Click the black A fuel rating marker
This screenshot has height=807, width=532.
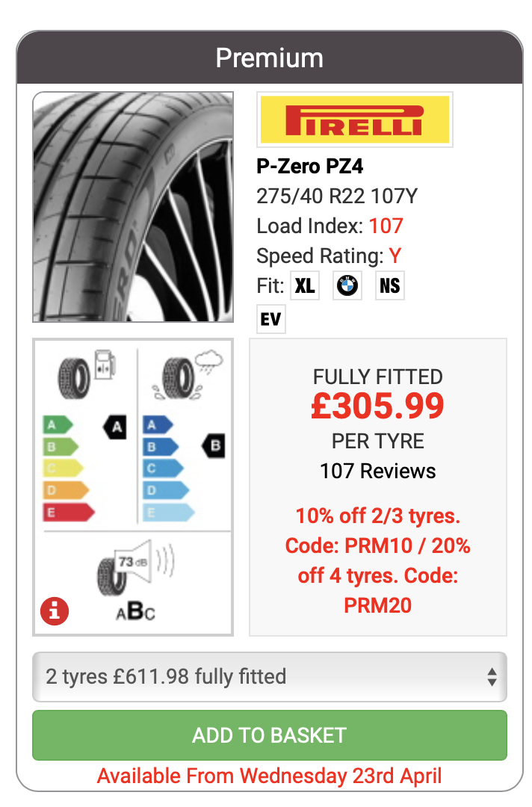[115, 427]
